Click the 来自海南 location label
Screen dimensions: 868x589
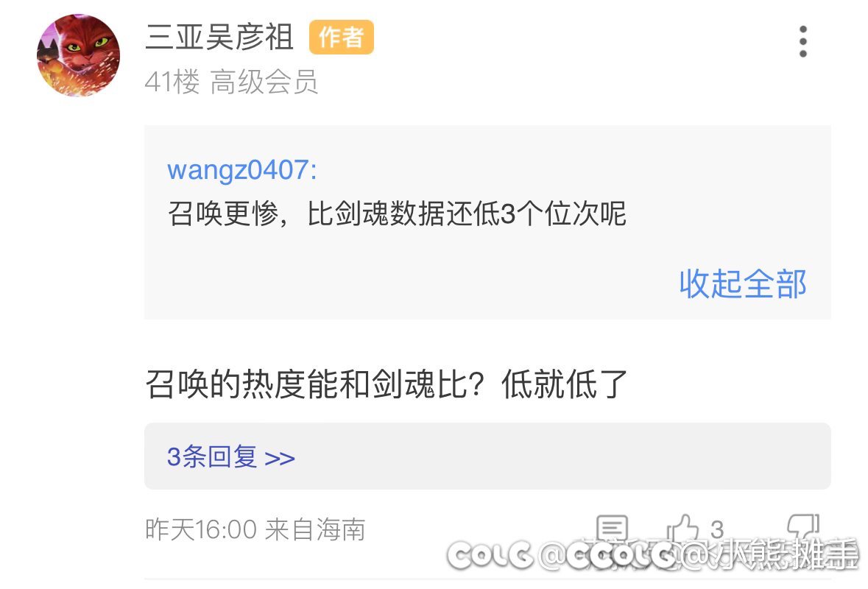(x=316, y=529)
